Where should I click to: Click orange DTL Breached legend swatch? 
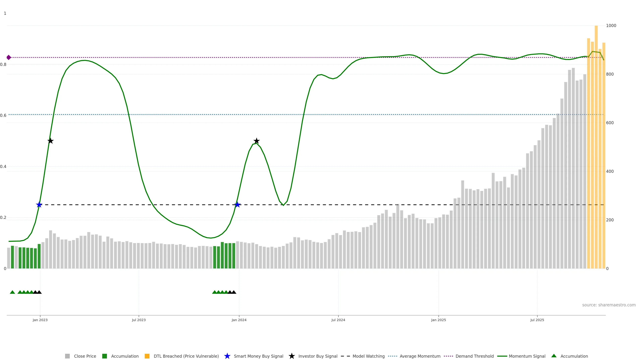tap(147, 356)
